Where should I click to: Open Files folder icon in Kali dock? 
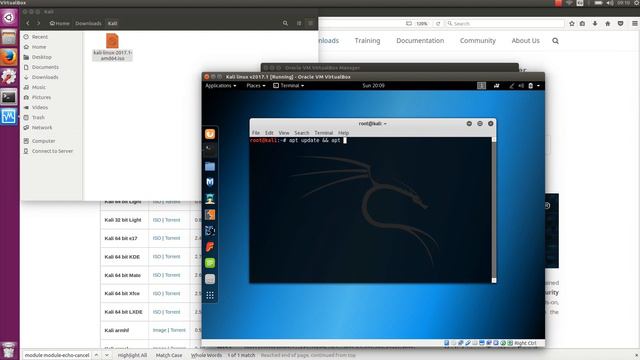[x=210, y=166]
